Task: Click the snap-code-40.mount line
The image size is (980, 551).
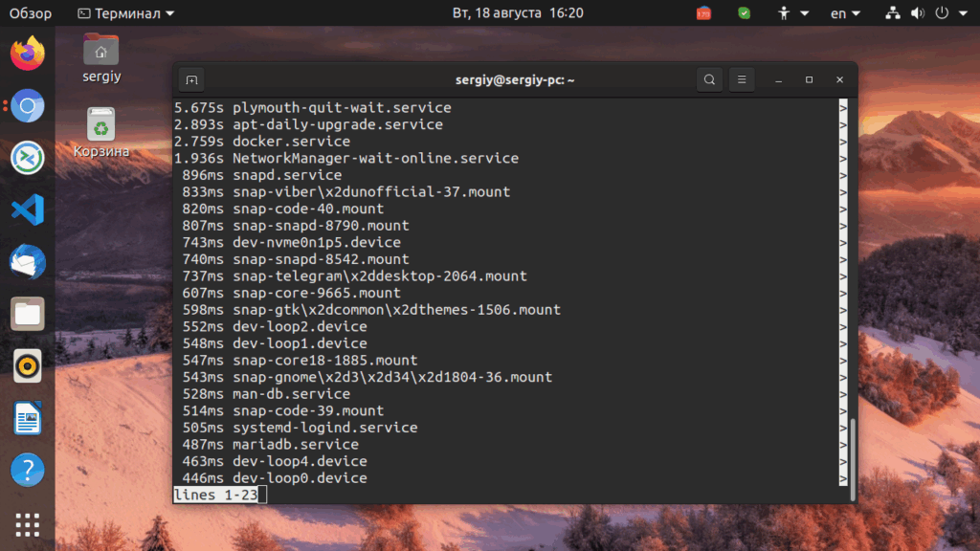Action: coord(283,209)
